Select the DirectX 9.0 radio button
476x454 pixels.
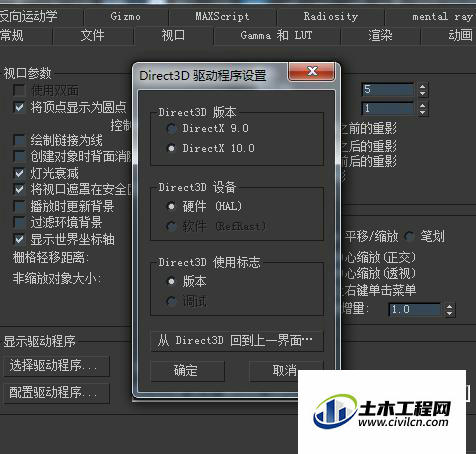(x=171, y=129)
